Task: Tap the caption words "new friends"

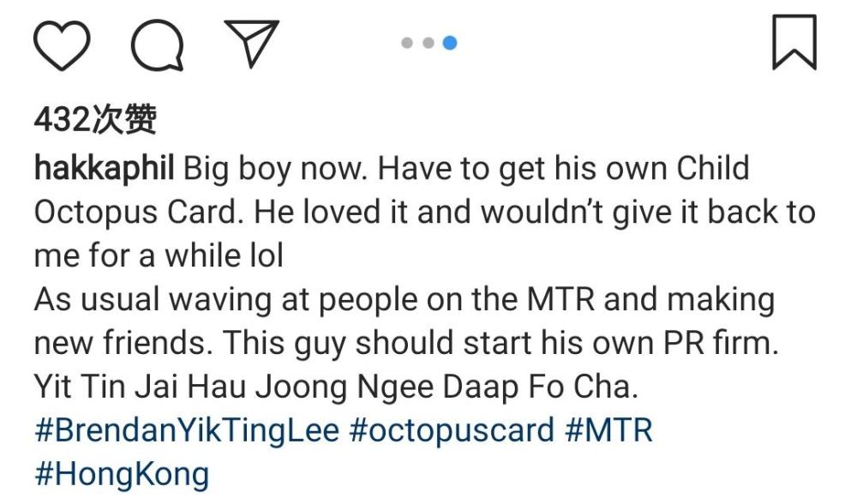Action: click(x=122, y=344)
